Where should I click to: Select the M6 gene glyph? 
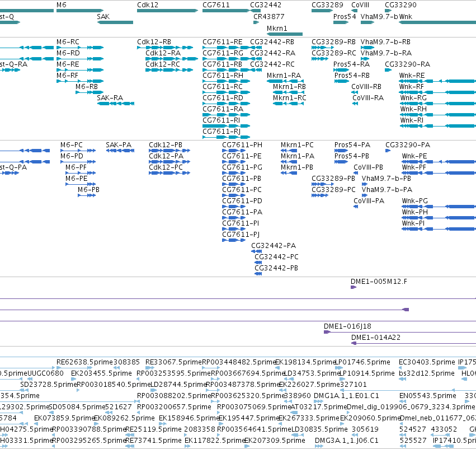pos(80,11)
